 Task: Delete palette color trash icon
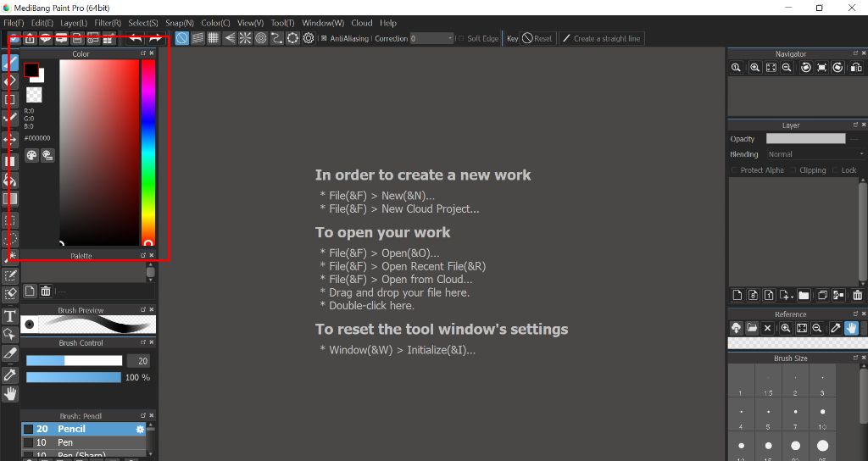pyautogui.click(x=46, y=291)
